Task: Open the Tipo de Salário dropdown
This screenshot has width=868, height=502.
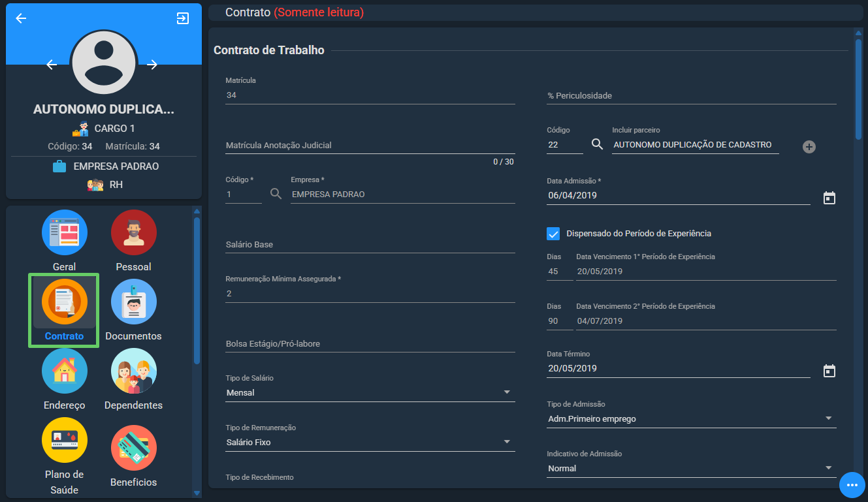Action: [370, 392]
